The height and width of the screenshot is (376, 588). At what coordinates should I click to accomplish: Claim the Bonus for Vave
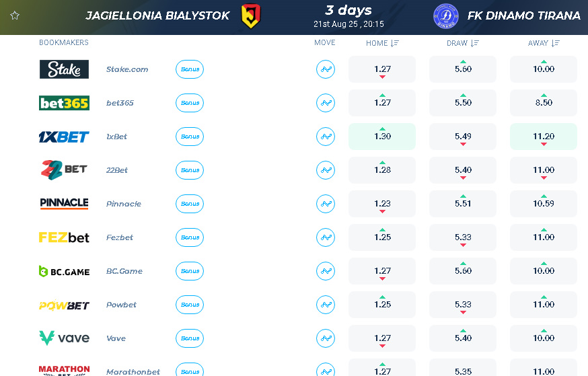click(190, 338)
